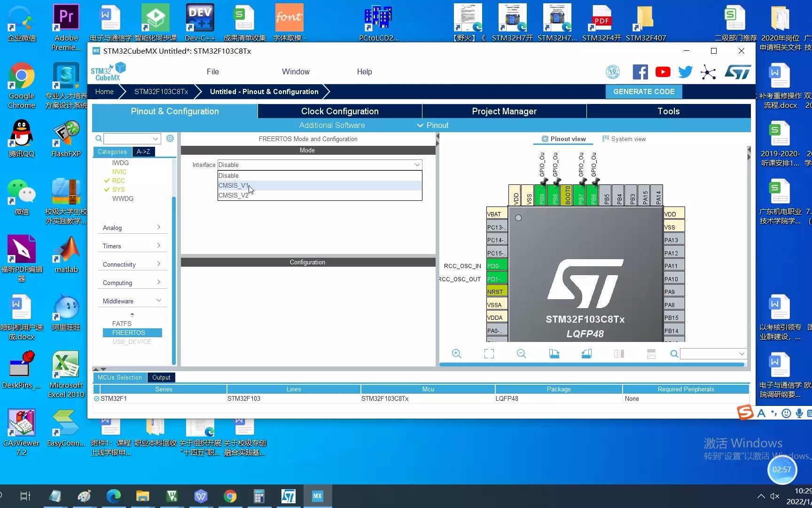Click the PD0 RCC_OSC_IN pin
Image resolution: width=812 pixels, height=508 pixels.
(x=497, y=266)
